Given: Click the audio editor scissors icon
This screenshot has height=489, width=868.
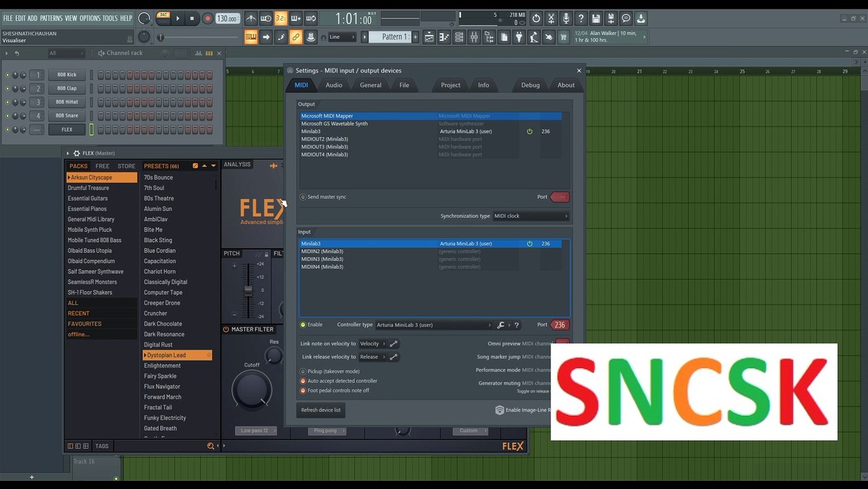Looking at the screenshot, I should (551, 19).
